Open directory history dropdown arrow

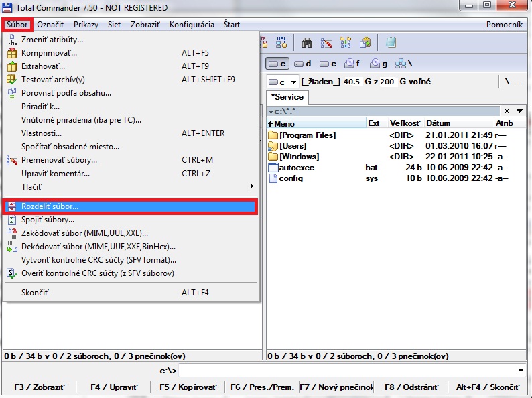[x=519, y=111]
